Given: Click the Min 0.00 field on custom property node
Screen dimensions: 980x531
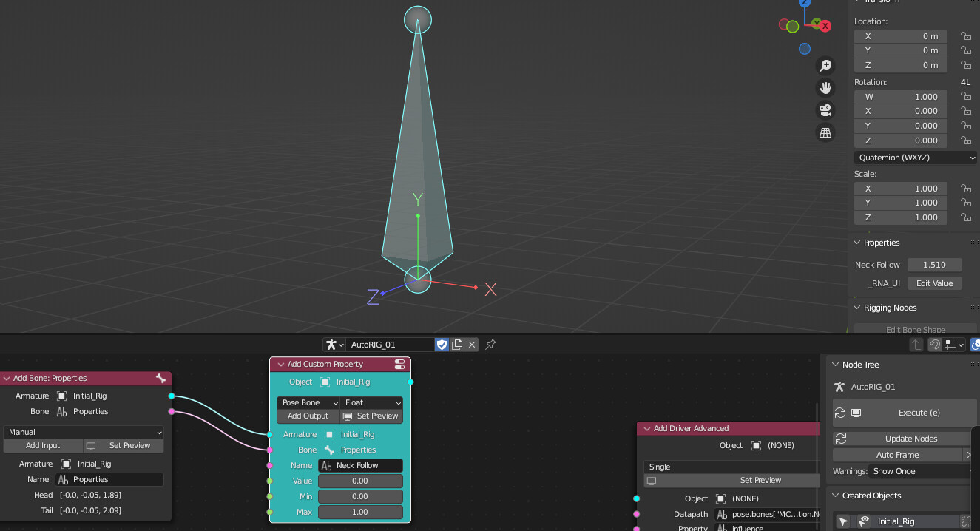Looking at the screenshot, I should 360,496.
